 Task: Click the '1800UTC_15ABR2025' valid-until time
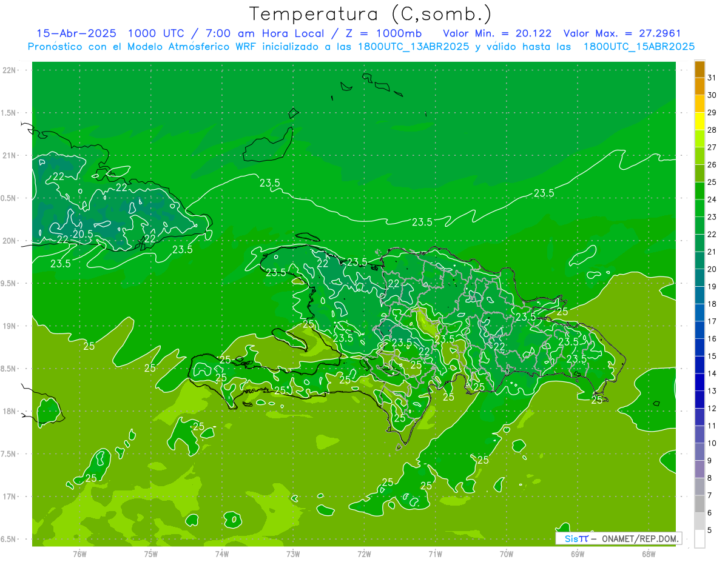click(x=639, y=47)
